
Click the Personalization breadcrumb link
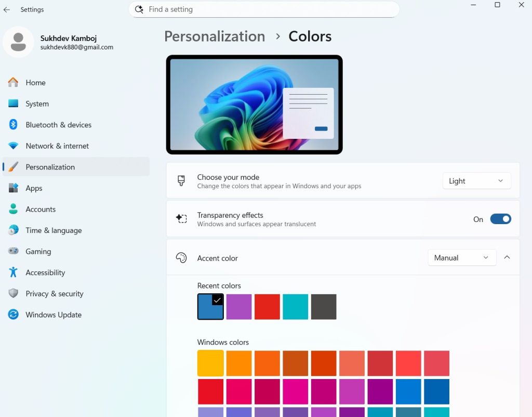point(214,36)
